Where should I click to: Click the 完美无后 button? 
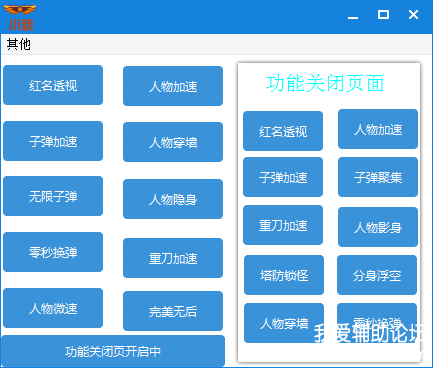[173, 311]
